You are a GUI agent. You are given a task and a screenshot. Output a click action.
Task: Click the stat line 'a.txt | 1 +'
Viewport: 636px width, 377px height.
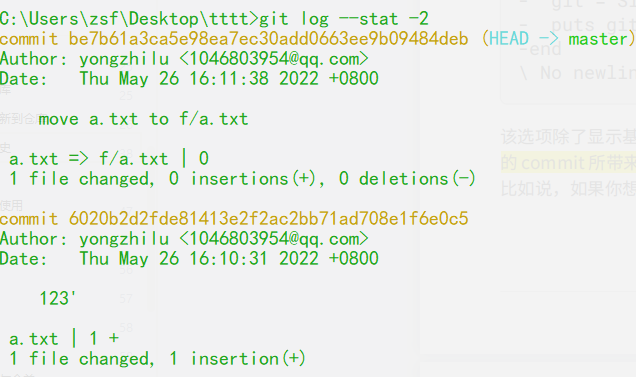click(64, 339)
